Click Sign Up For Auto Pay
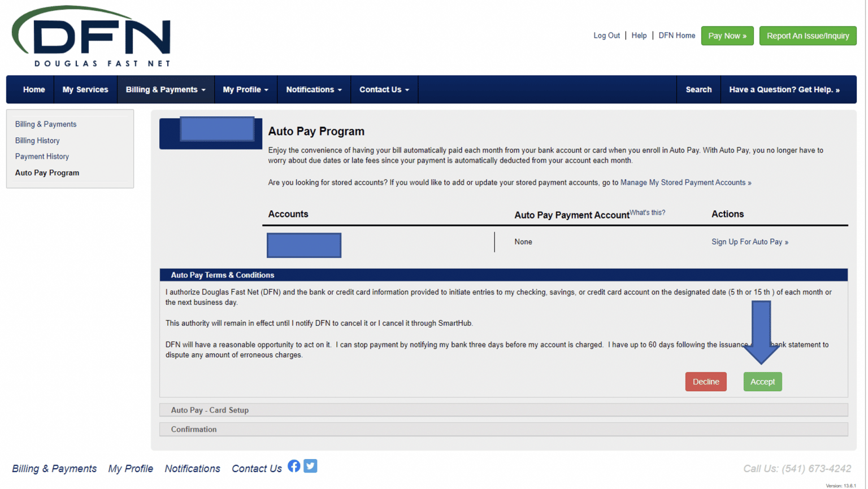Viewport: 868px width, 489px height. pos(749,241)
